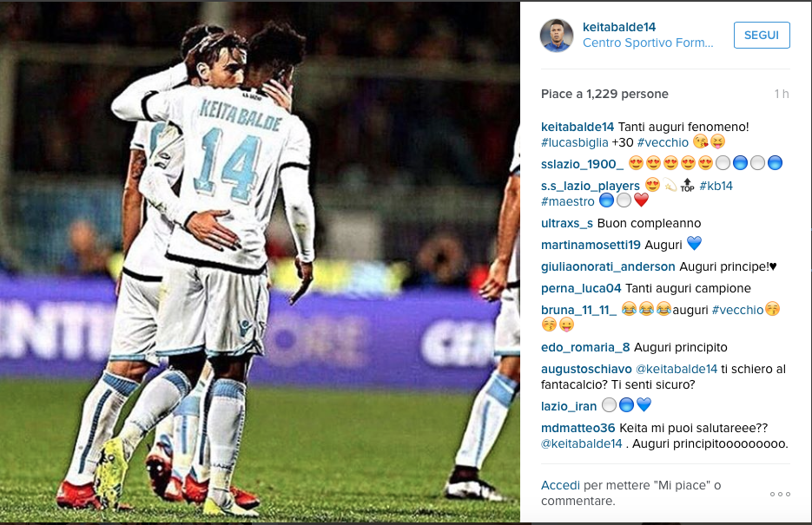Open the #maestro hashtag

click(x=568, y=201)
